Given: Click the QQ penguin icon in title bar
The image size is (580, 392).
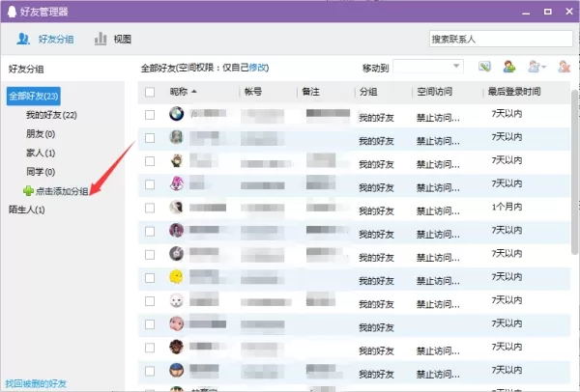Looking at the screenshot, I should click(12, 12).
